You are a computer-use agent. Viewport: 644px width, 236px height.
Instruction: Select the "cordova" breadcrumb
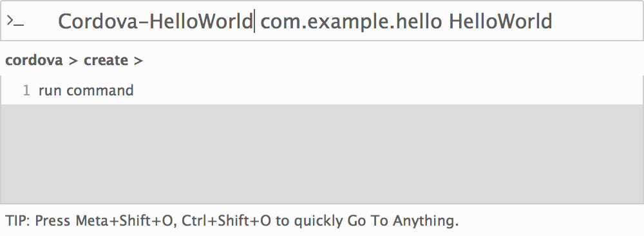[34, 61]
